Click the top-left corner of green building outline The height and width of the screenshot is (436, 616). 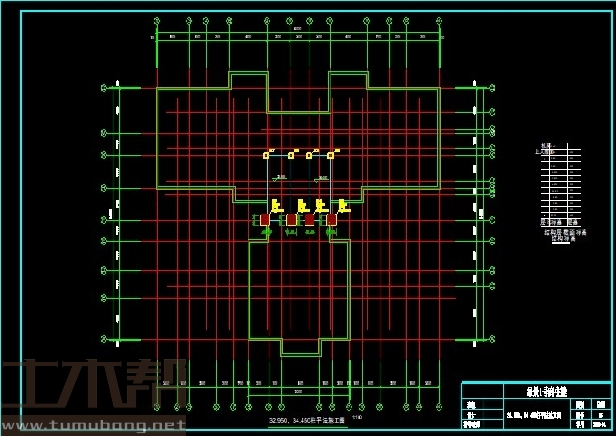click(158, 89)
